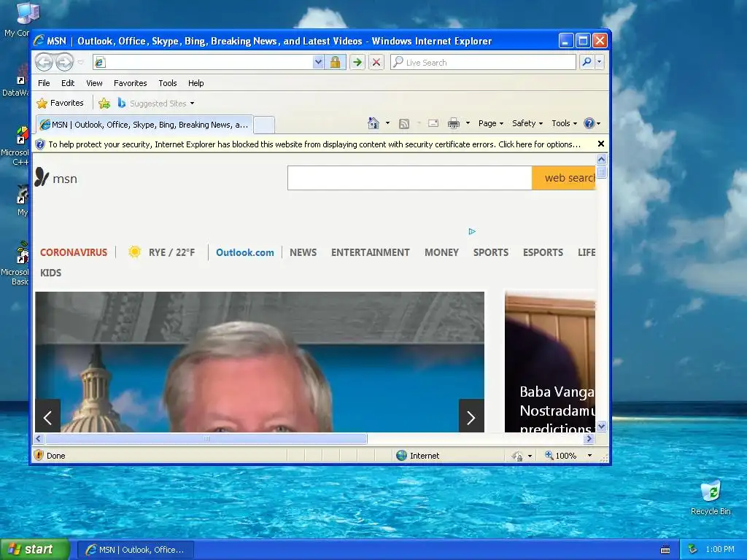747x560 pixels.
Task: Open the Tools menu in menu bar
Action: pyautogui.click(x=168, y=83)
